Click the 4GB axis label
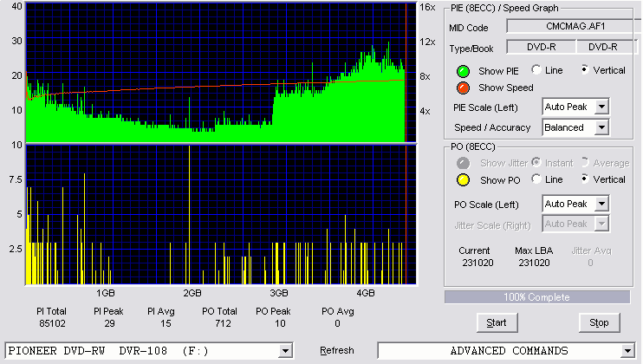 365,293
